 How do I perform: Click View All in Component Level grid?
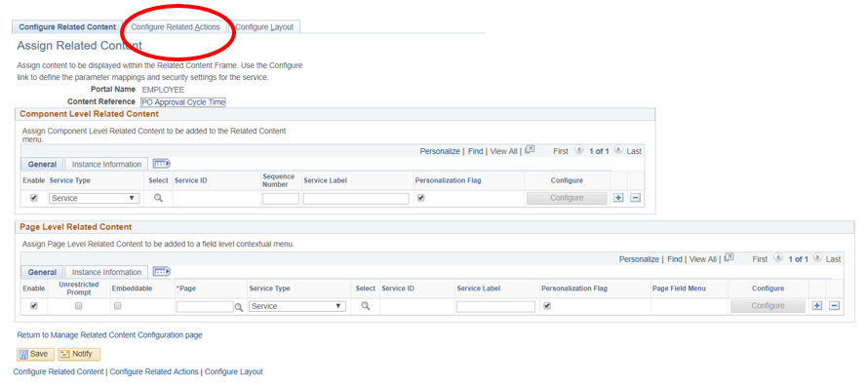pos(504,151)
